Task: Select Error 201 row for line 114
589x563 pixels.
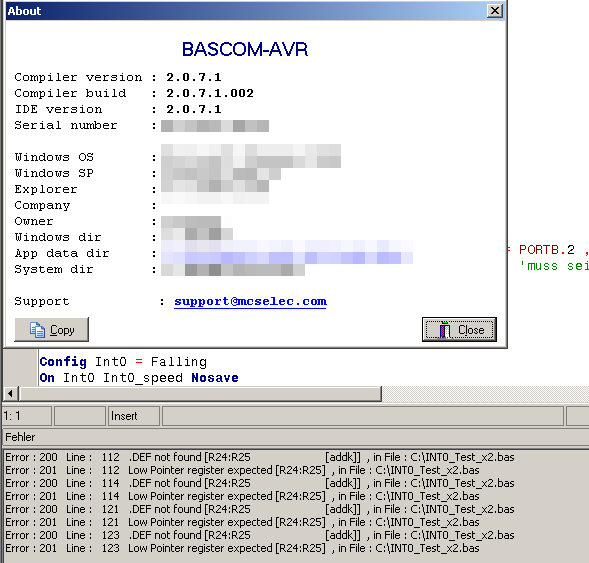Action: point(242,496)
